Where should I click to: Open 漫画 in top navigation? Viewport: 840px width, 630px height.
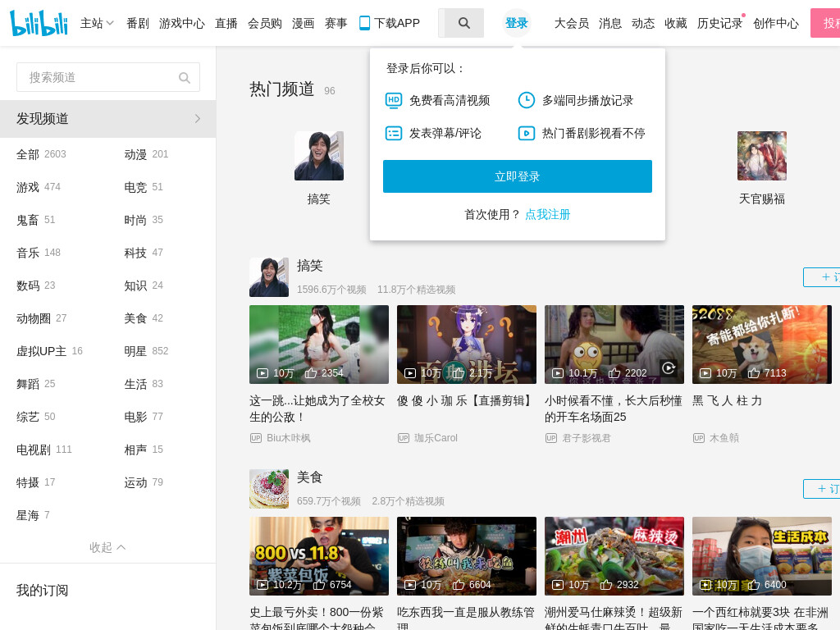point(304,23)
